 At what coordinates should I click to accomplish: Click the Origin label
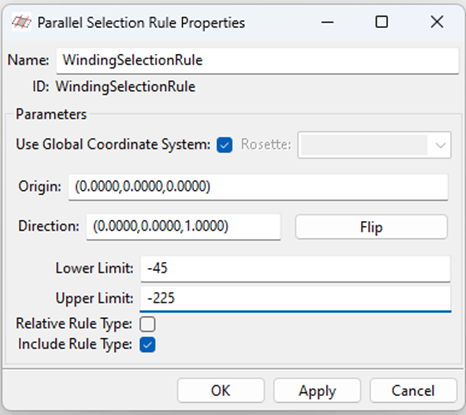tap(40, 186)
